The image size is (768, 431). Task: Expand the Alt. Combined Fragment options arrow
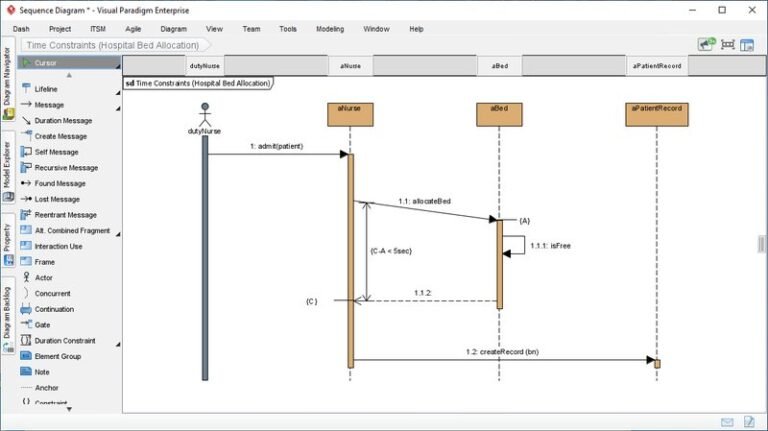coord(118,234)
